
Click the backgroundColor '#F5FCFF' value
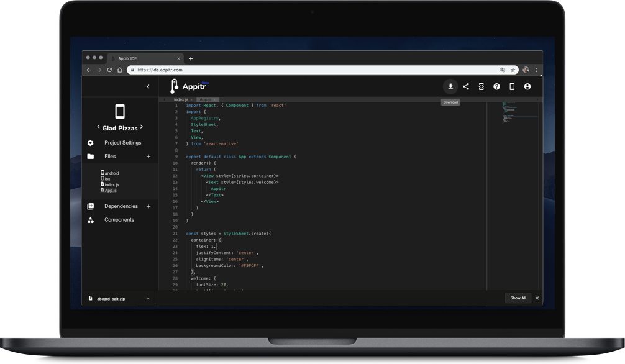point(250,265)
